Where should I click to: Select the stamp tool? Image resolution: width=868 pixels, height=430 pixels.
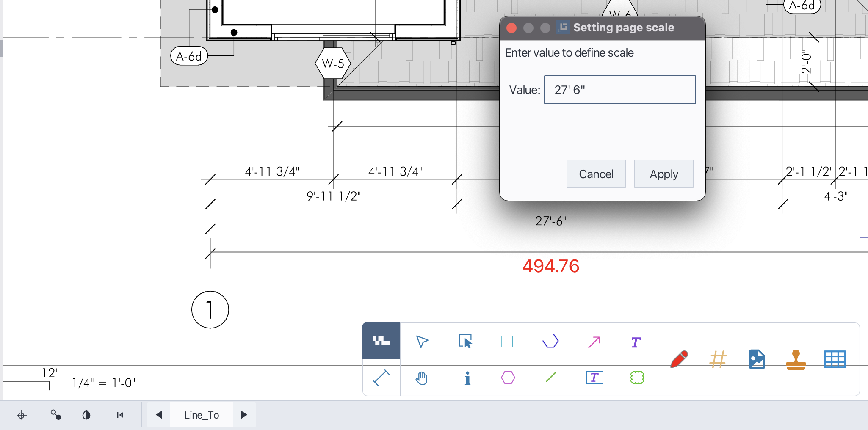point(795,359)
